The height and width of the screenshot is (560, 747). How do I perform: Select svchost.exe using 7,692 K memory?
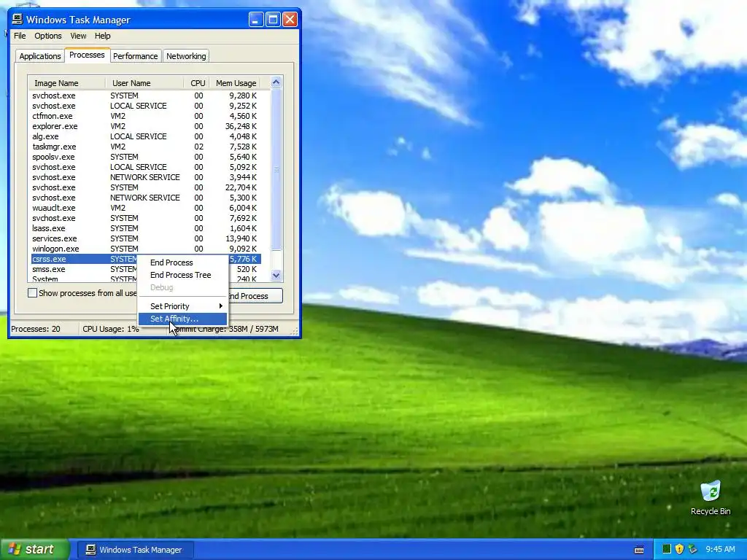[145, 218]
